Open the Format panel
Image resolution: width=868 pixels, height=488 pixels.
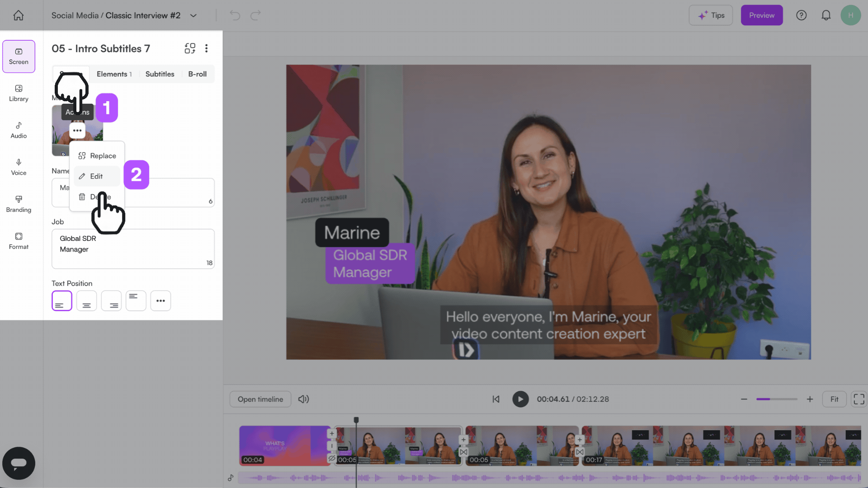[x=19, y=241]
